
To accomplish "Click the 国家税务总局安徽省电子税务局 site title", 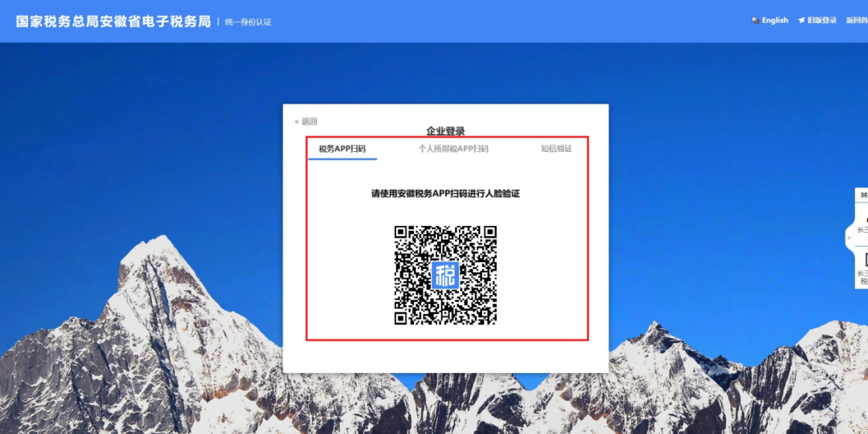I will point(113,22).
